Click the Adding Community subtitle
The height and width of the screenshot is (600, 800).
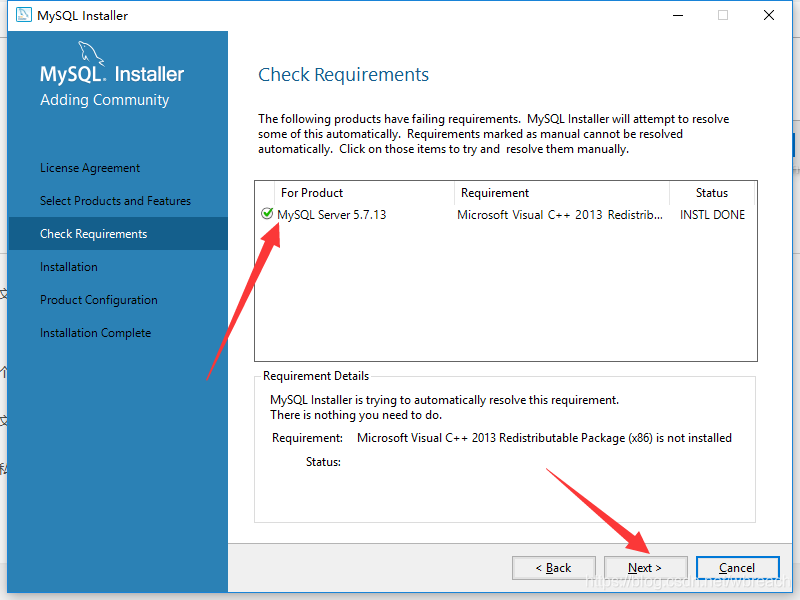(x=105, y=99)
